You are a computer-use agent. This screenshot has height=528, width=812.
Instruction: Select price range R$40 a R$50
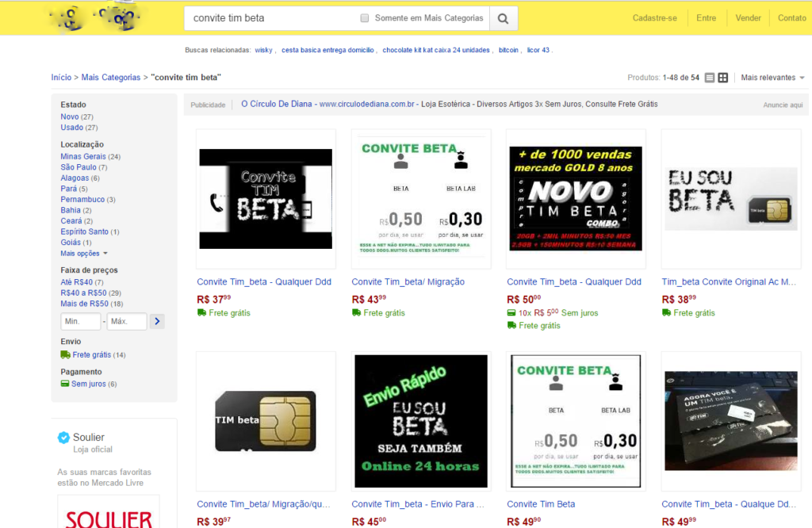tap(83, 293)
